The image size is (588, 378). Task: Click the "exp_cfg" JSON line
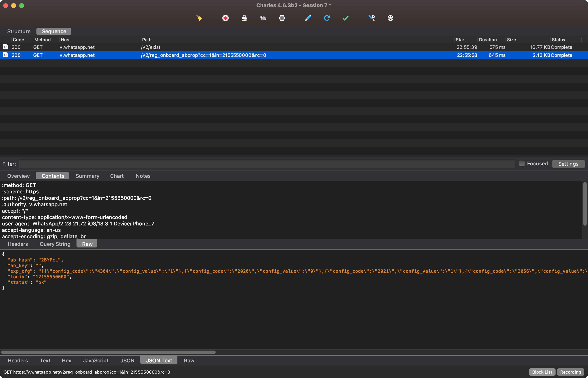pos(298,271)
